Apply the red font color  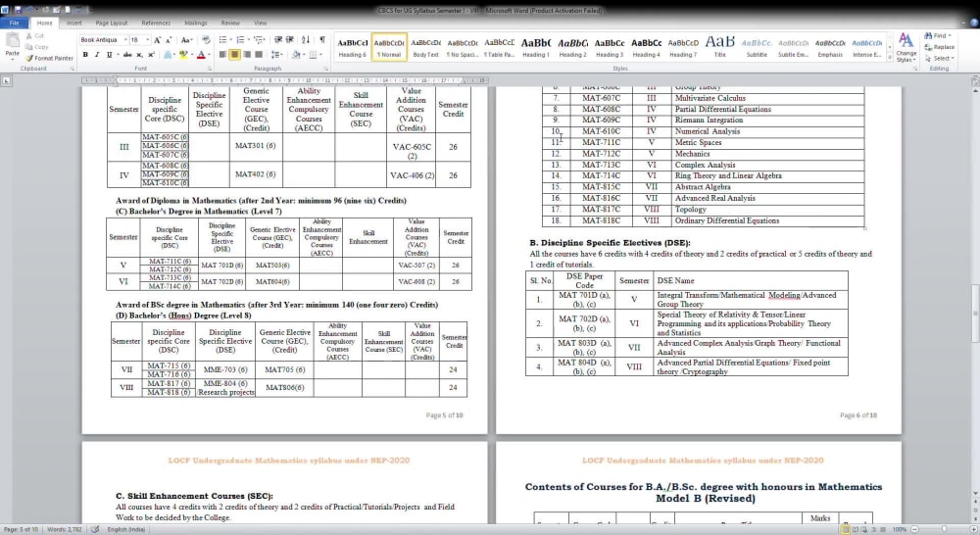[x=201, y=55]
